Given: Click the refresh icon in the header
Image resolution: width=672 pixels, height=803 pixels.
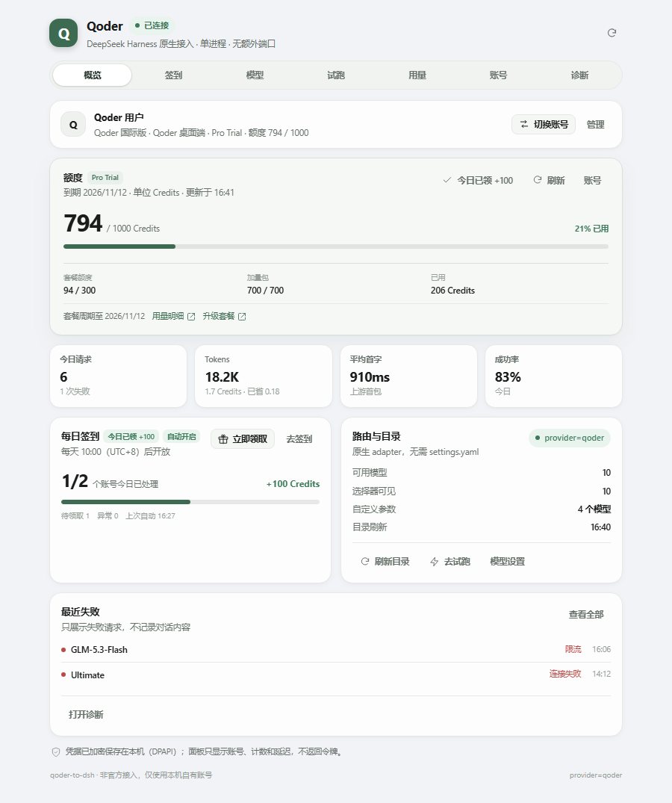Looking at the screenshot, I should point(612,33).
